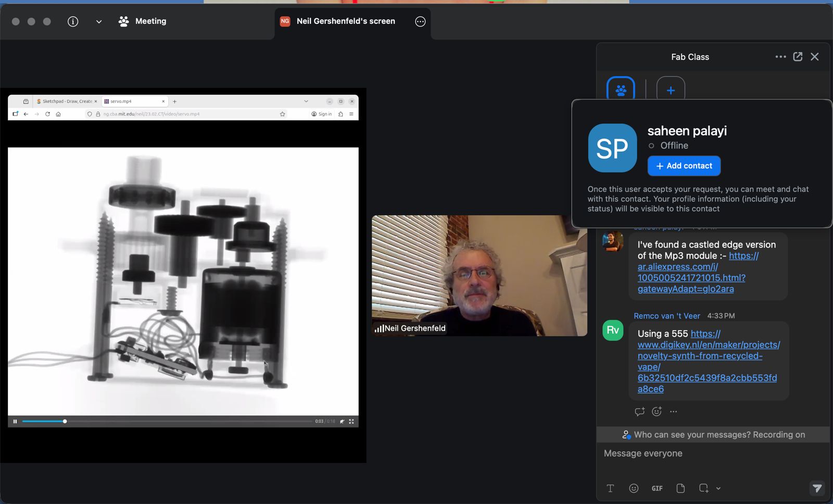Mute the servo video audio
The image size is (833, 504).
(342, 421)
